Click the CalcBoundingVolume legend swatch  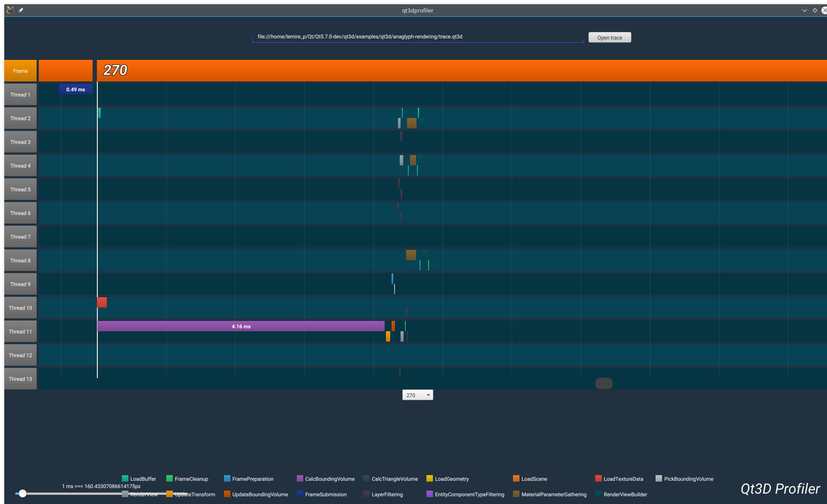pyautogui.click(x=300, y=478)
